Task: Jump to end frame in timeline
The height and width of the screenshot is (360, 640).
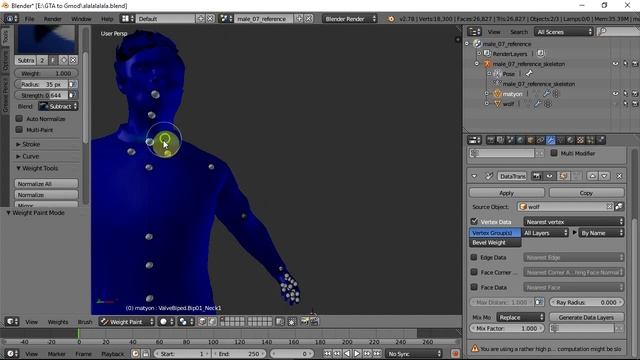Action: point(378,353)
